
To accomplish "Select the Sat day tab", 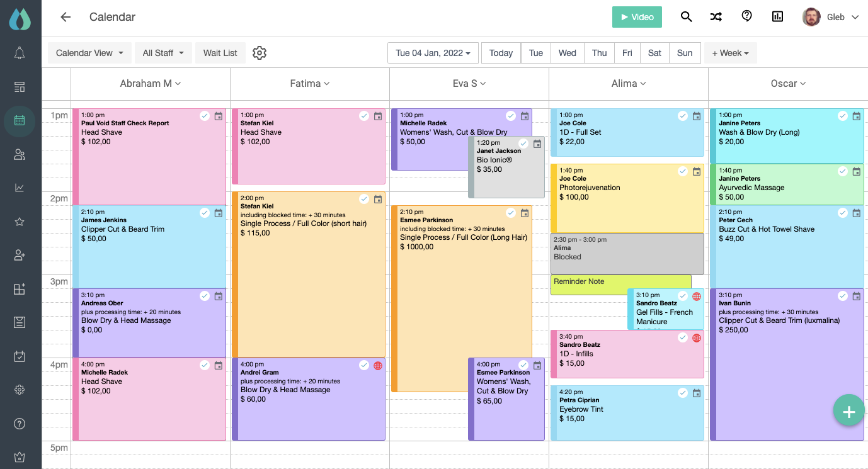I will [x=654, y=53].
